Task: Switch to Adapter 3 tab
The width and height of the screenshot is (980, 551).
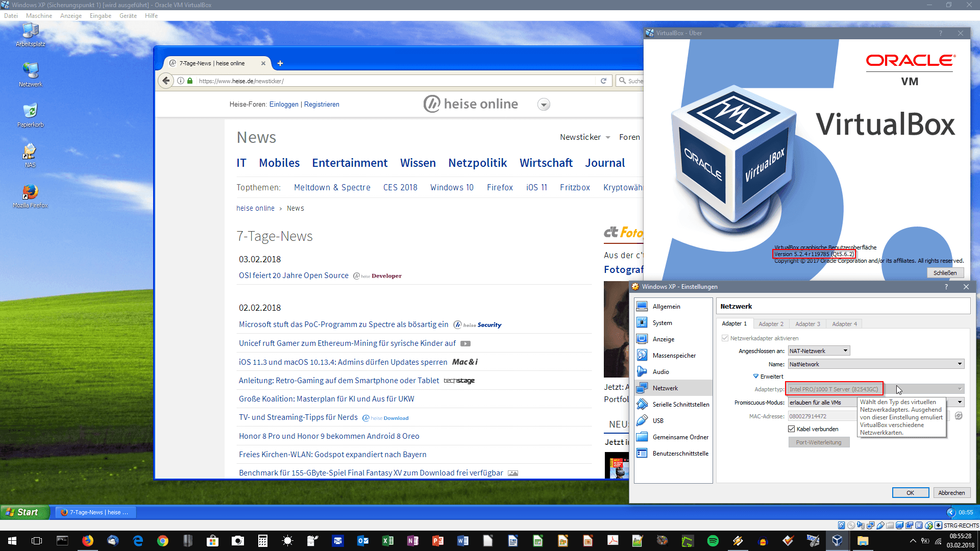Action: [807, 324]
